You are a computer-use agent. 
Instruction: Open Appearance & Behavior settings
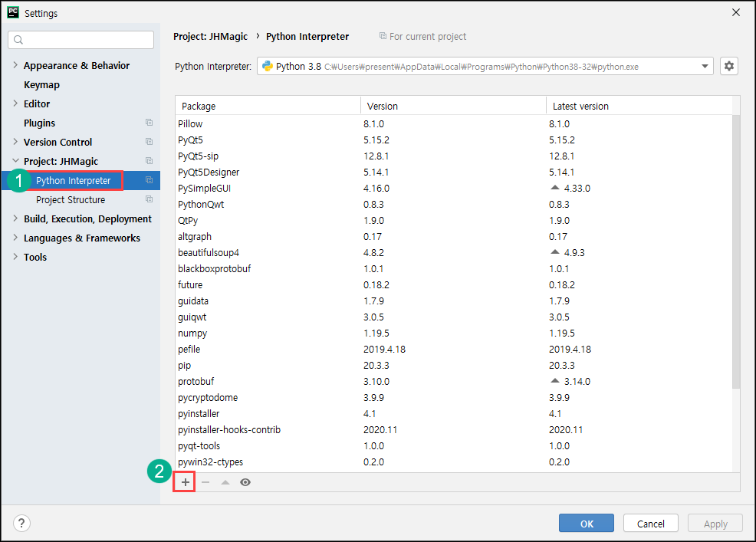coord(77,66)
